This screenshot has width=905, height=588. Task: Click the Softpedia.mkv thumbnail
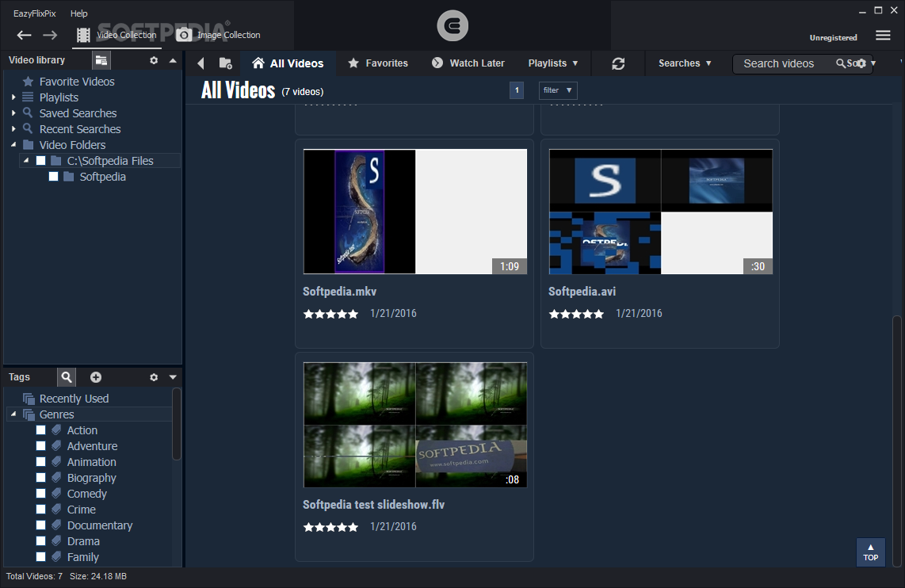point(415,212)
